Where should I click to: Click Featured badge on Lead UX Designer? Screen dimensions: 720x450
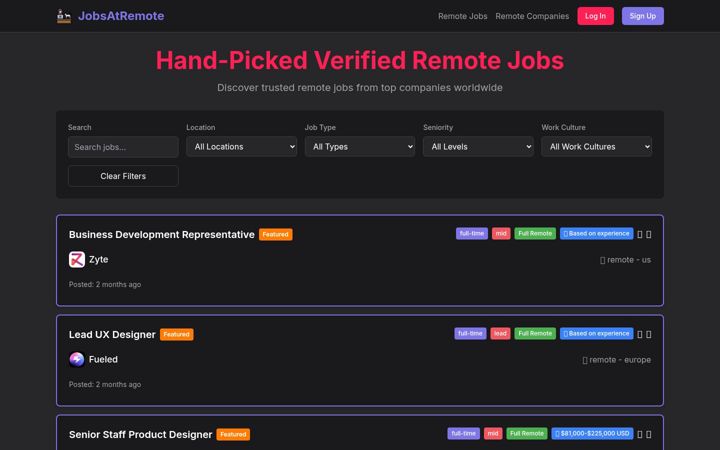tap(177, 335)
